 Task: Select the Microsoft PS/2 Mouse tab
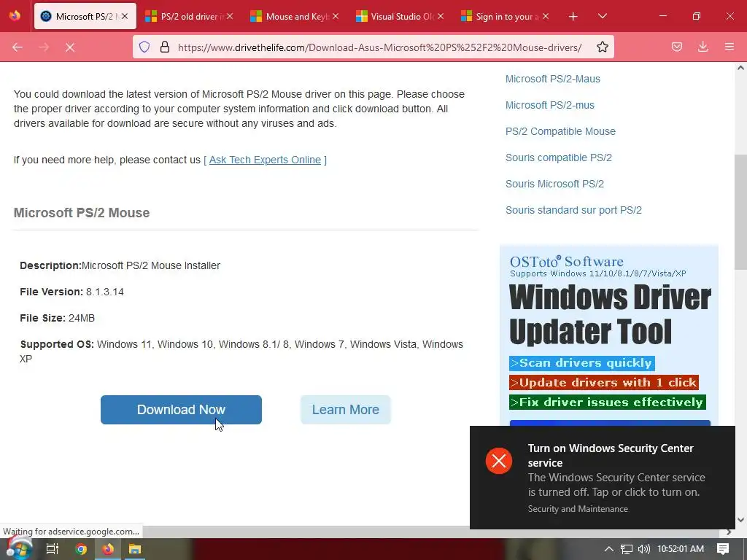pos(84,17)
